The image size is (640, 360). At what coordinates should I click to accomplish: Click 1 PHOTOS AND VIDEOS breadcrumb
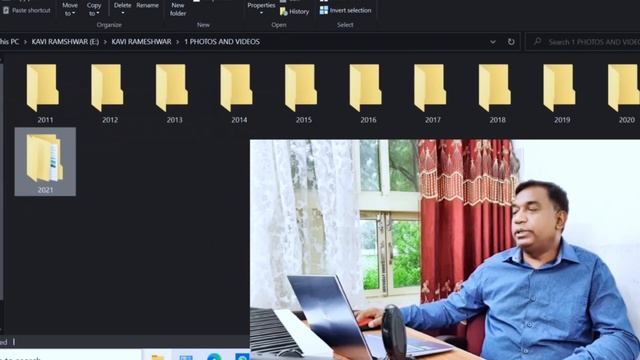click(x=222, y=42)
